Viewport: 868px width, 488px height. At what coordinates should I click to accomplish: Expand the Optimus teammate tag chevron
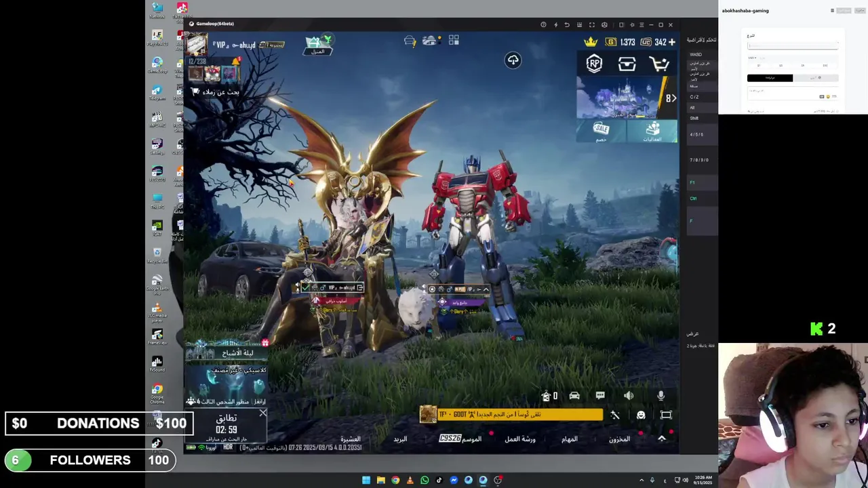point(486,289)
